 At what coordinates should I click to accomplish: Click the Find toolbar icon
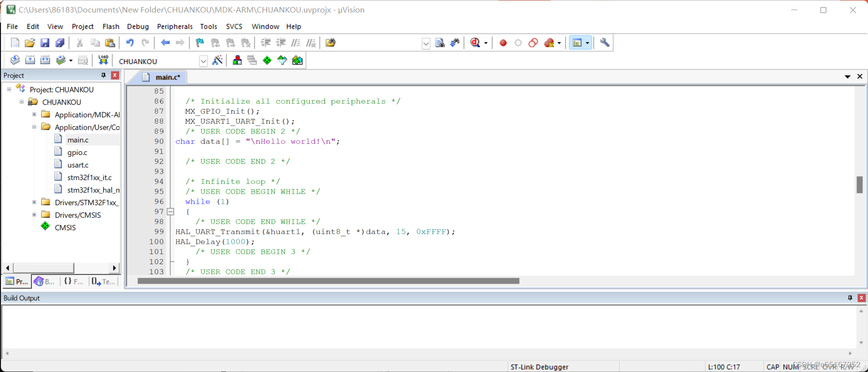440,43
